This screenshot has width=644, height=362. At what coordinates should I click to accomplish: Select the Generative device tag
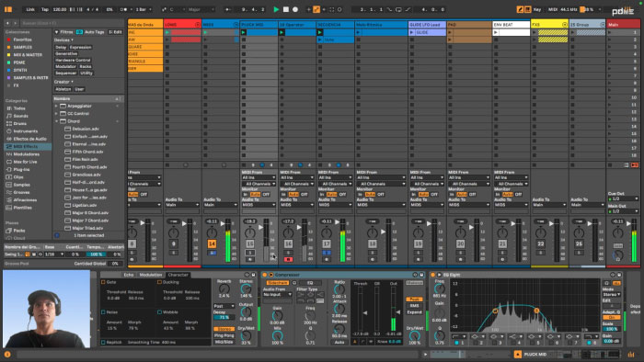[66, 53]
